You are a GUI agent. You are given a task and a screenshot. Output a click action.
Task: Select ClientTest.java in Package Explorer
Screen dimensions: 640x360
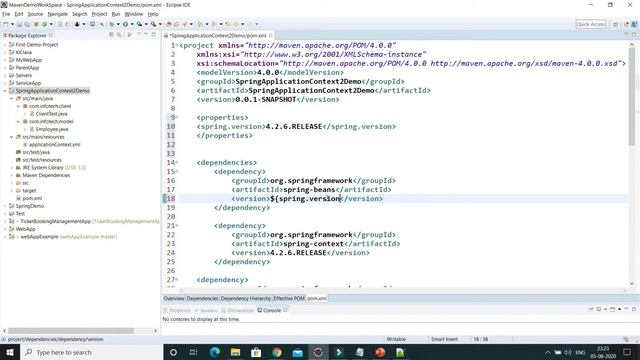pyautogui.click(x=51, y=114)
